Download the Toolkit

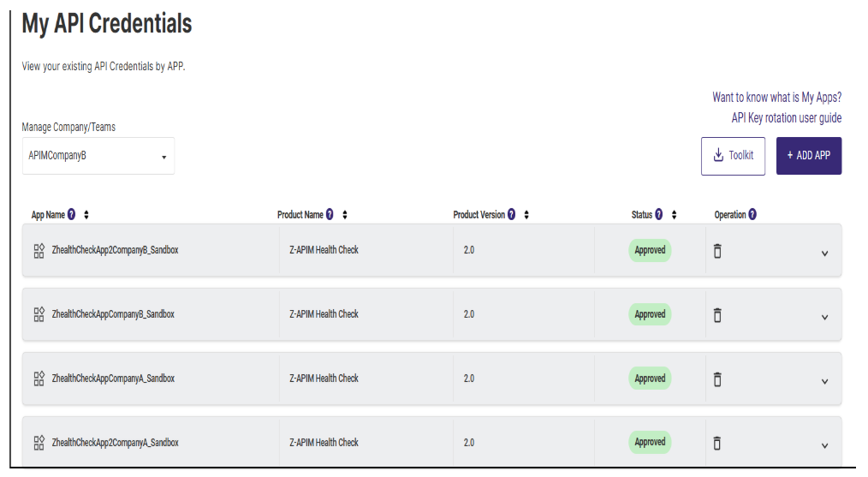point(733,156)
